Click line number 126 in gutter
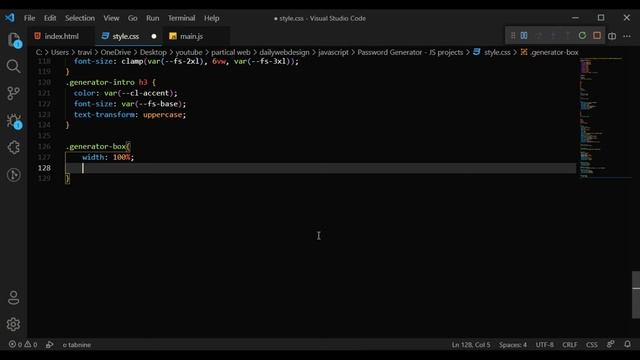The height and width of the screenshot is (360, 640). 44,146
